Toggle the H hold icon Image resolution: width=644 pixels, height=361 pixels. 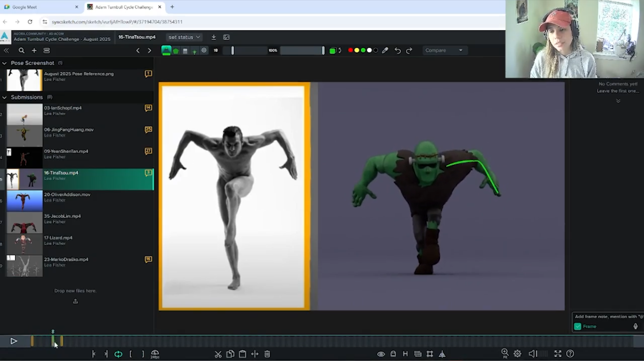coord(405,354)
